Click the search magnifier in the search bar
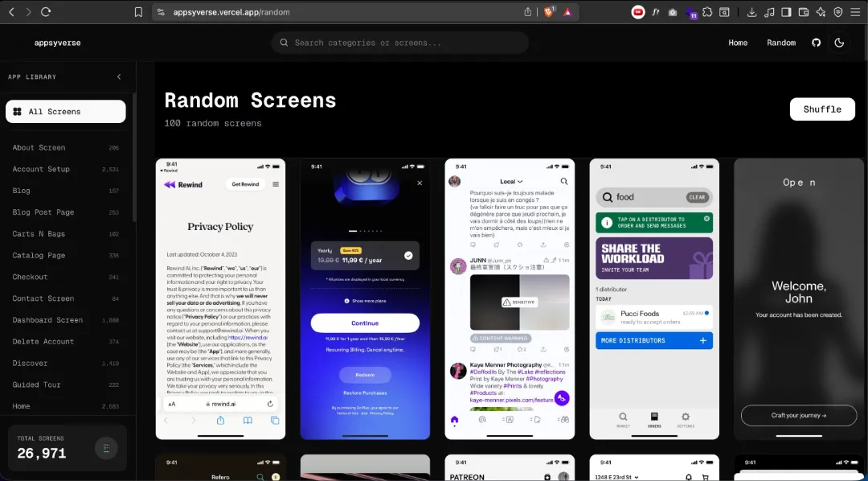The height and width of the screenshot is (481, 868). [x=282, y=42]
